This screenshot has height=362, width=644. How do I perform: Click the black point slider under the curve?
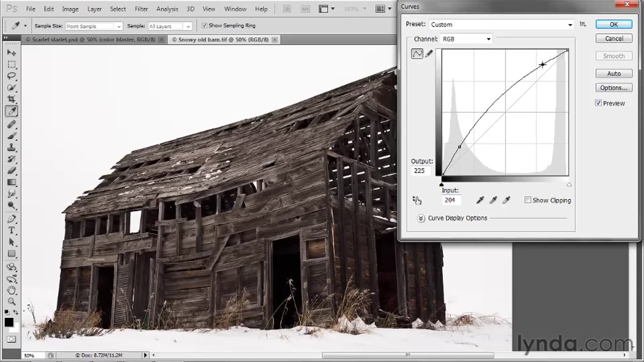(x=442, y=185)
